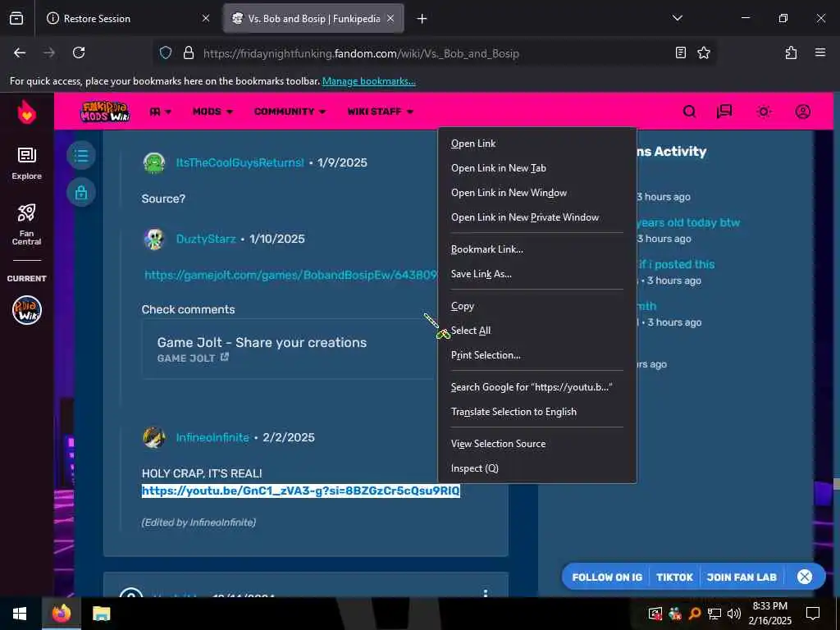Open the Explore sidebar item
Screen dimensions: 840x630
pyautogui.click(x=26, y=164)
